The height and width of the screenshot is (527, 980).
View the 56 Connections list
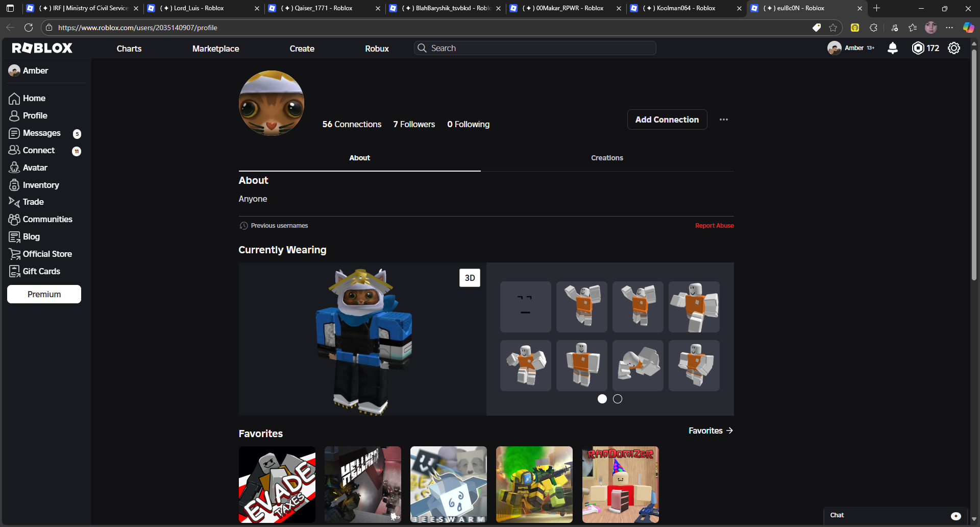point(352,124)
